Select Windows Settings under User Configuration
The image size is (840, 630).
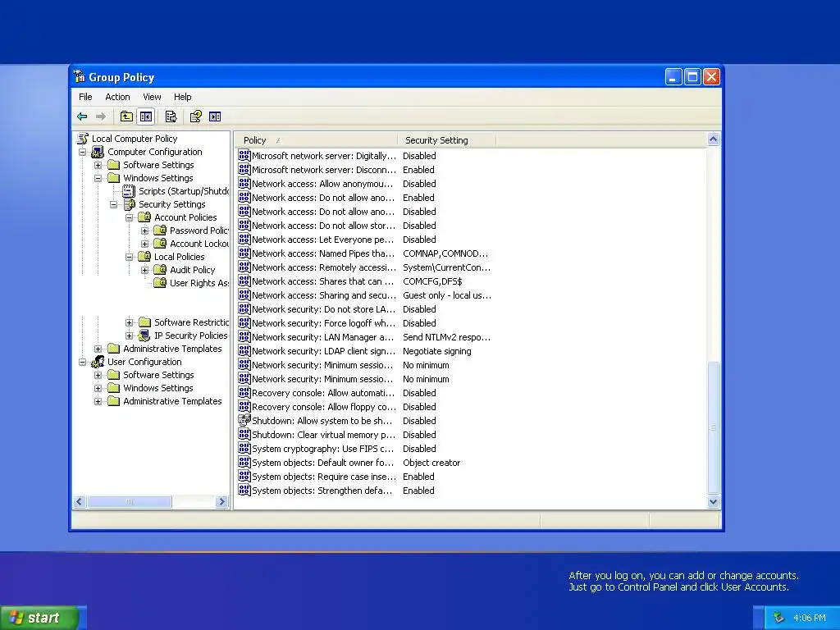[158, 388]
